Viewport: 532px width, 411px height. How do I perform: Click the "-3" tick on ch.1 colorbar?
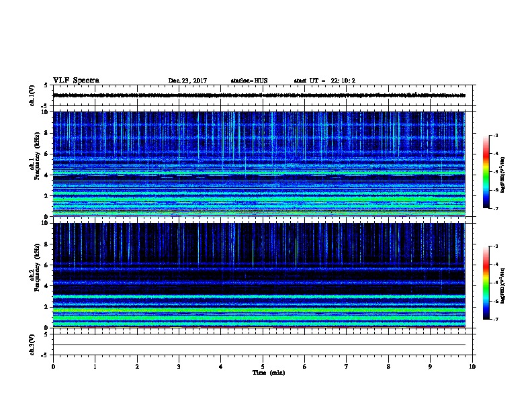496,135
